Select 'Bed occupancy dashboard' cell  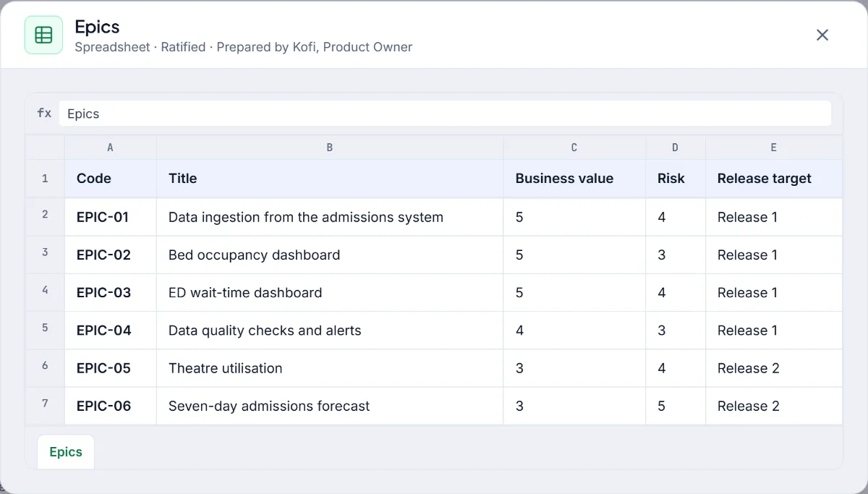330,255
